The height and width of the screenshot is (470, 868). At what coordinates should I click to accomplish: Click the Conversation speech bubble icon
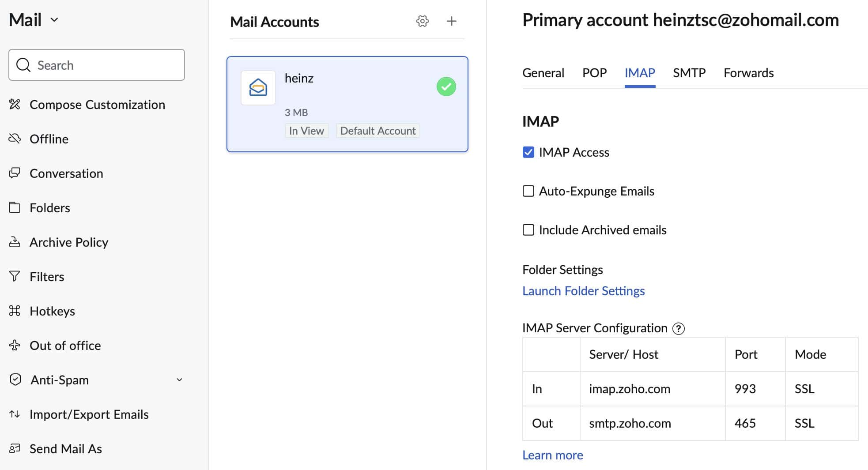[x=15, y=173]
